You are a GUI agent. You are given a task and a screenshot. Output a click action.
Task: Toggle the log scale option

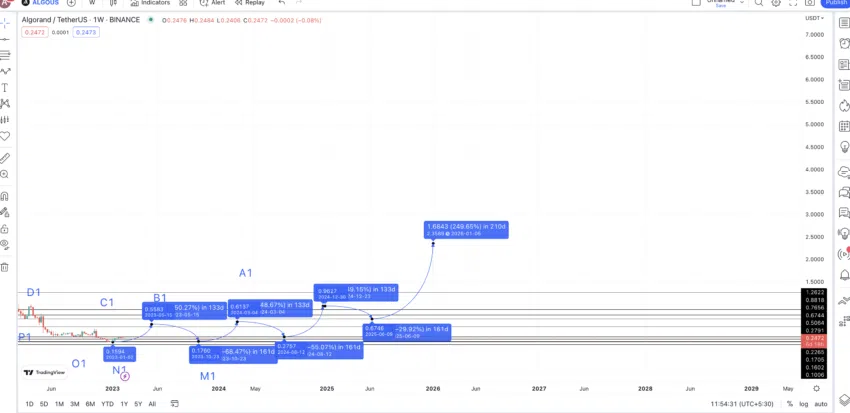pos(803,404)
